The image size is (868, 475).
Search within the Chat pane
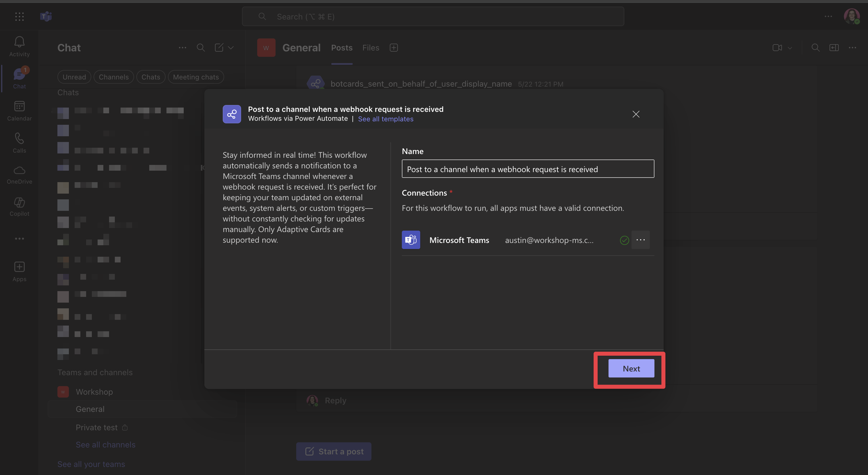[x=201, y=47]
